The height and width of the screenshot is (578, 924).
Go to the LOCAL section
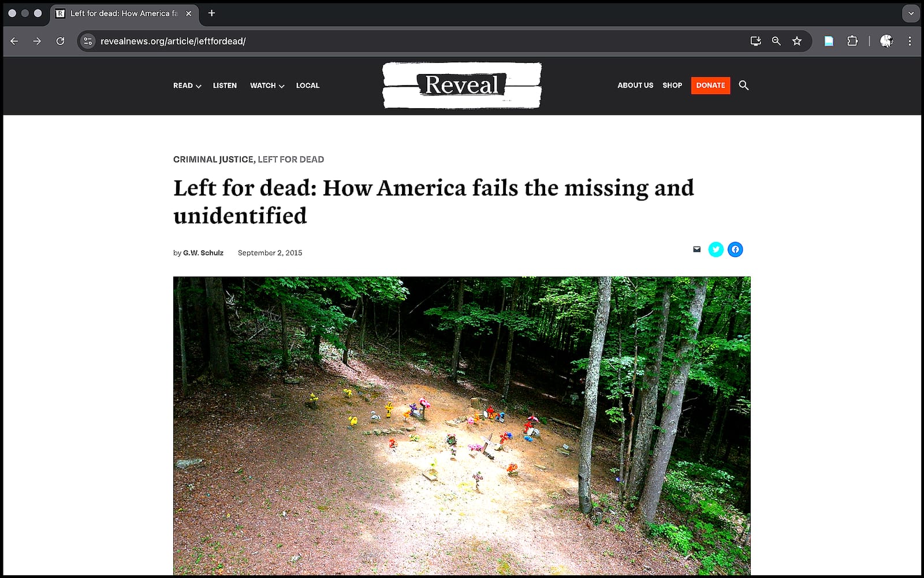click(308, 86)
